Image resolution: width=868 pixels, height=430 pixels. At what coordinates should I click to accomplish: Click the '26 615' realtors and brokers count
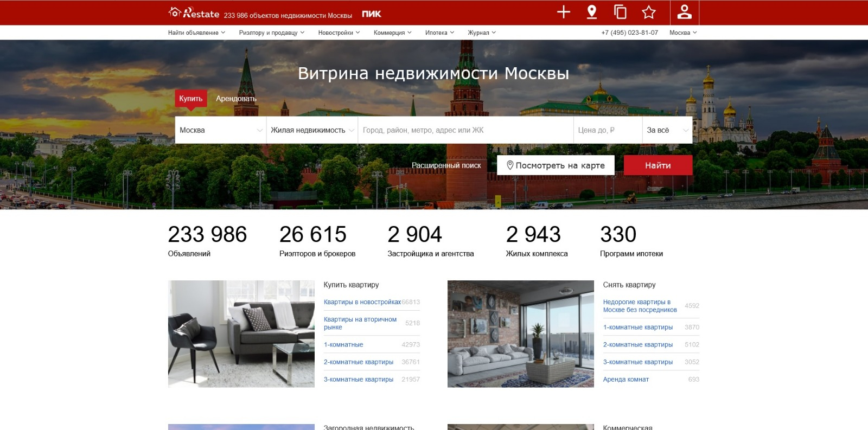pos(313,234)
